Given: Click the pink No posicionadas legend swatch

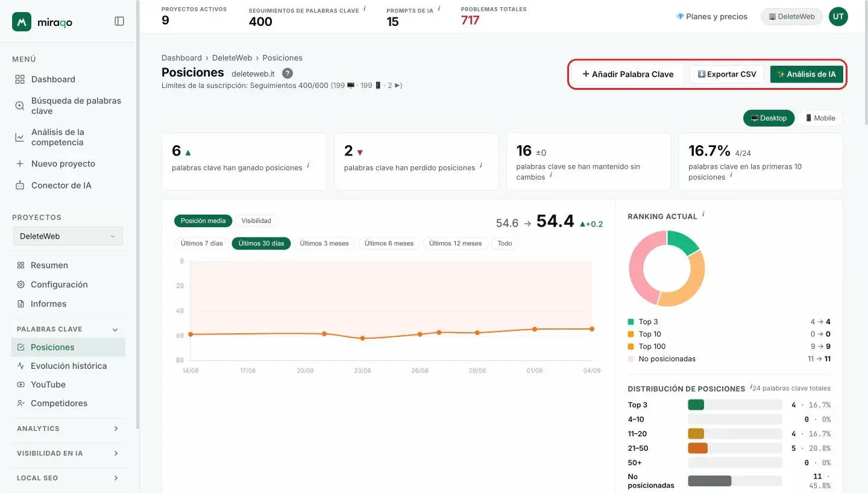Looking at the screenshot, I should click(631, 359).
